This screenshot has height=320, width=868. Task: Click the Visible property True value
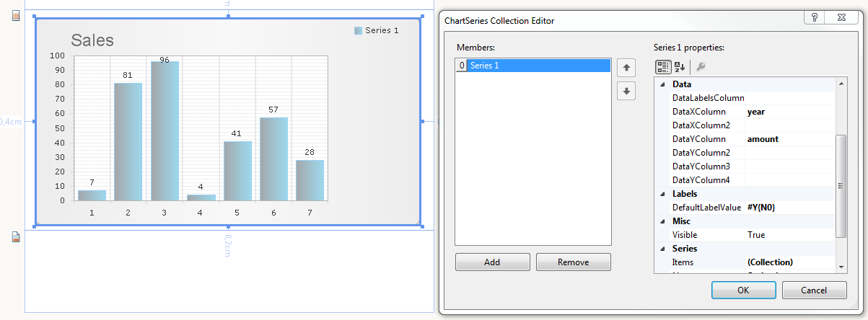789,235
